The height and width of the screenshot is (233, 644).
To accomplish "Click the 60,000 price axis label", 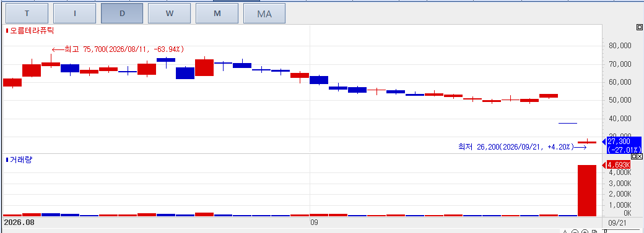I will tap(620, 82).
